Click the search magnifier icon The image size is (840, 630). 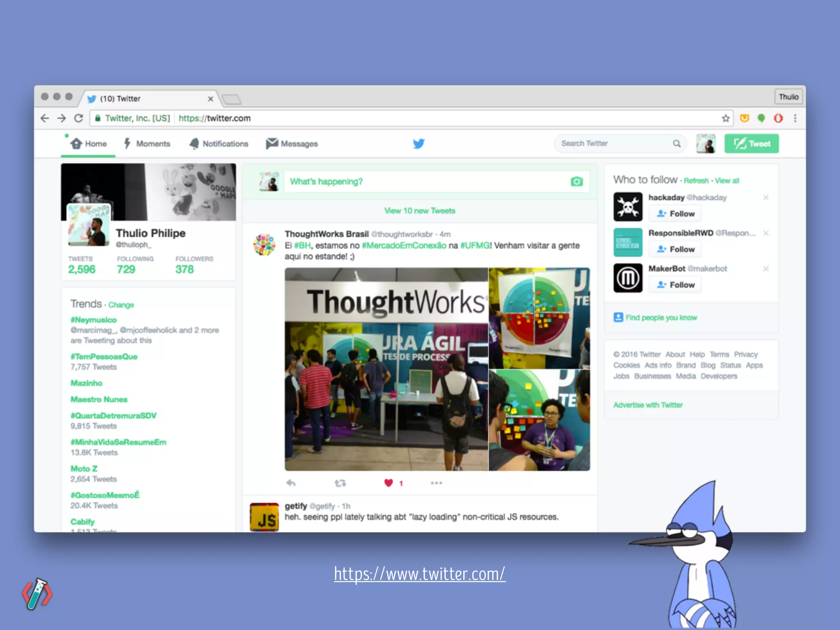click(x=677, y=144)
